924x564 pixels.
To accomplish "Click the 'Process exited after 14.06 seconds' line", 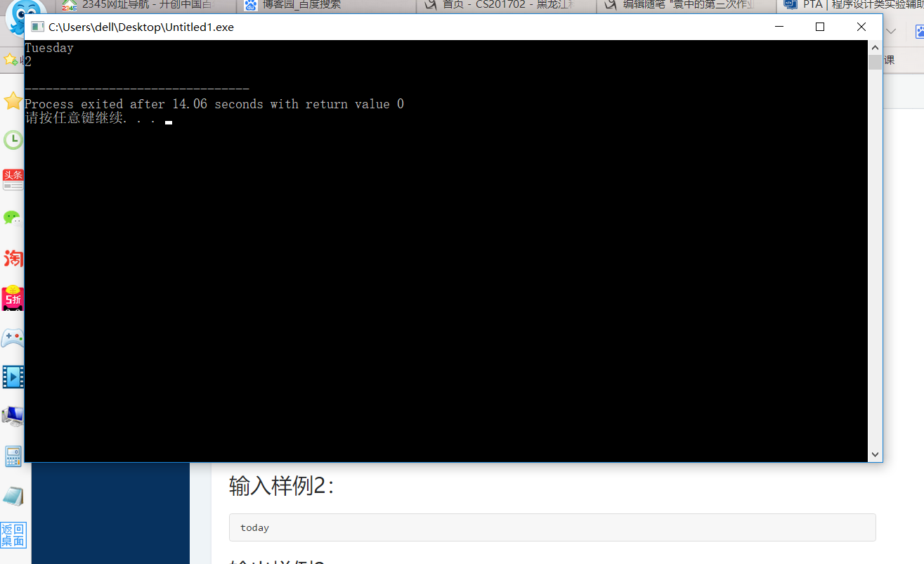I will coord(214,104).
